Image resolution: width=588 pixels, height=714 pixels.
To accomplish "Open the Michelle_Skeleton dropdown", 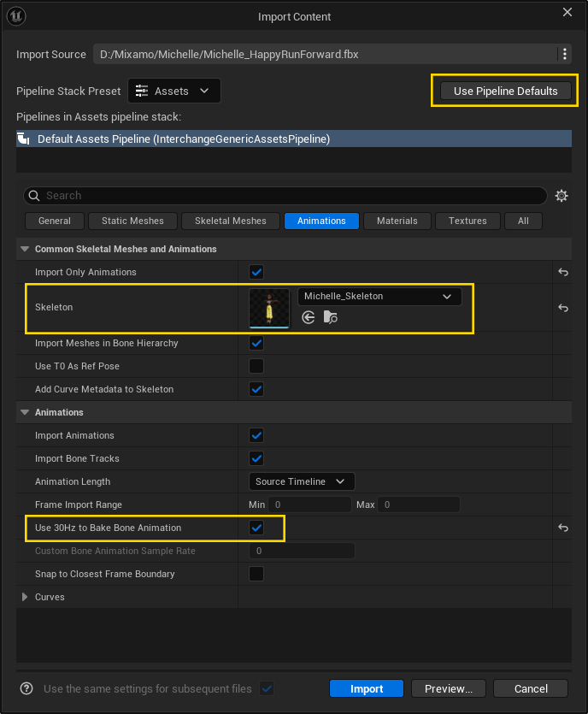I will pyautogui.click(x=446, y=296).
